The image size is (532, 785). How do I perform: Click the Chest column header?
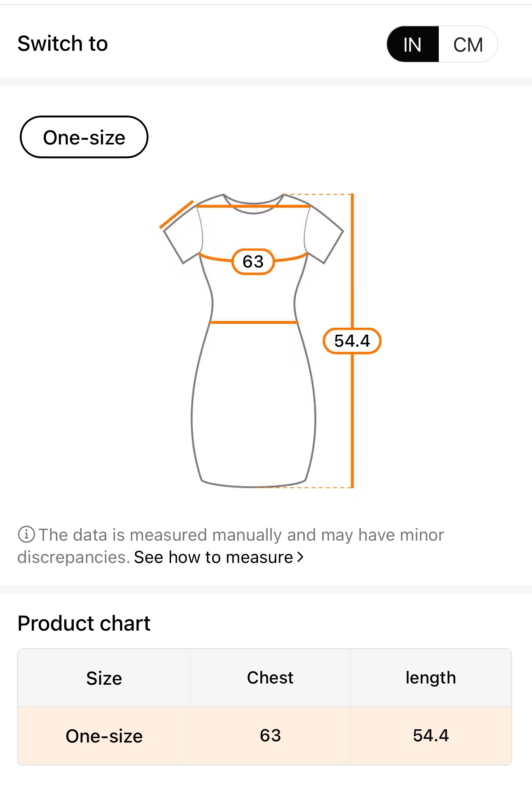270,678
